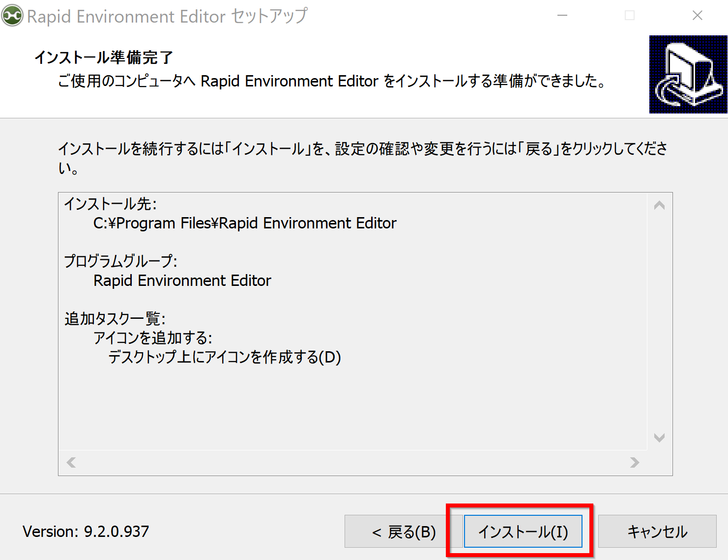
Task: Click the インストール準備完了 heading
Action: point(104,57)
